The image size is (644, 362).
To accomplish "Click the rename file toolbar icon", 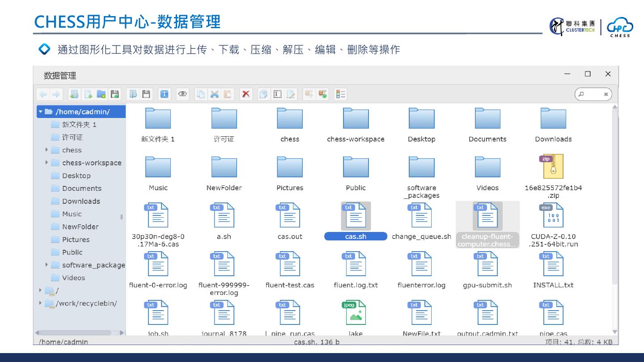I will (291, 94).
